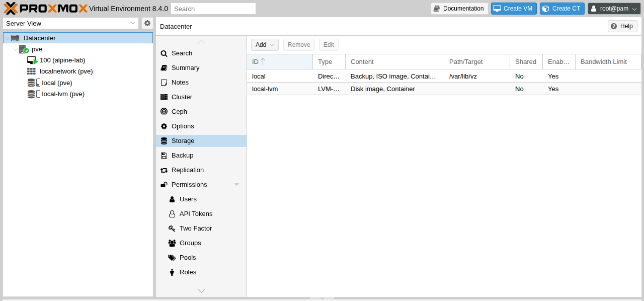Click the gear icon beside Options

[x=164, y=126]
